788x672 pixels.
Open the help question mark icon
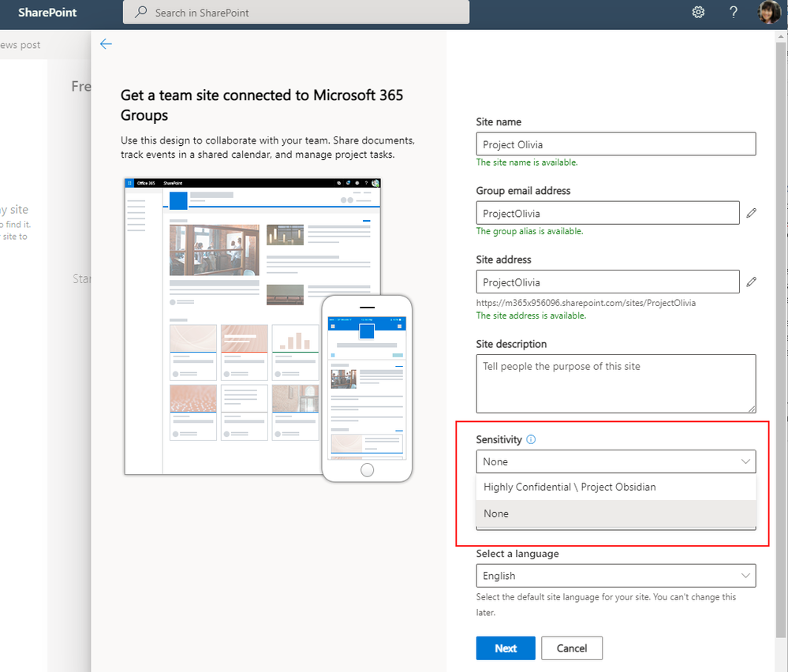pyautogui.click(x=734, y=12)
